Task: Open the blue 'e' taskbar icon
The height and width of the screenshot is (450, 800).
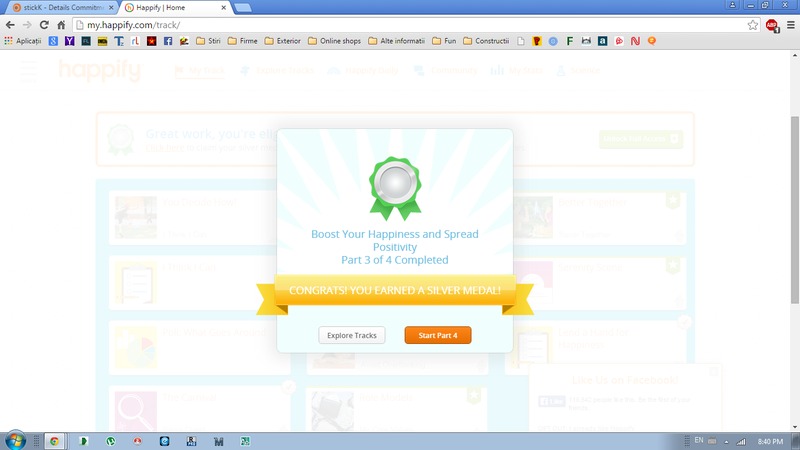Action: pos(164,441)
